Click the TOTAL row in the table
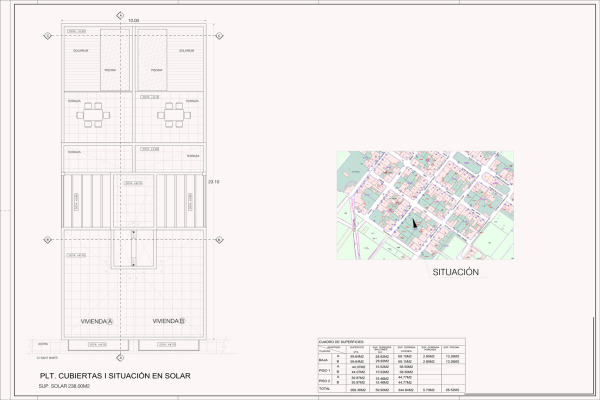 (324, 389)
